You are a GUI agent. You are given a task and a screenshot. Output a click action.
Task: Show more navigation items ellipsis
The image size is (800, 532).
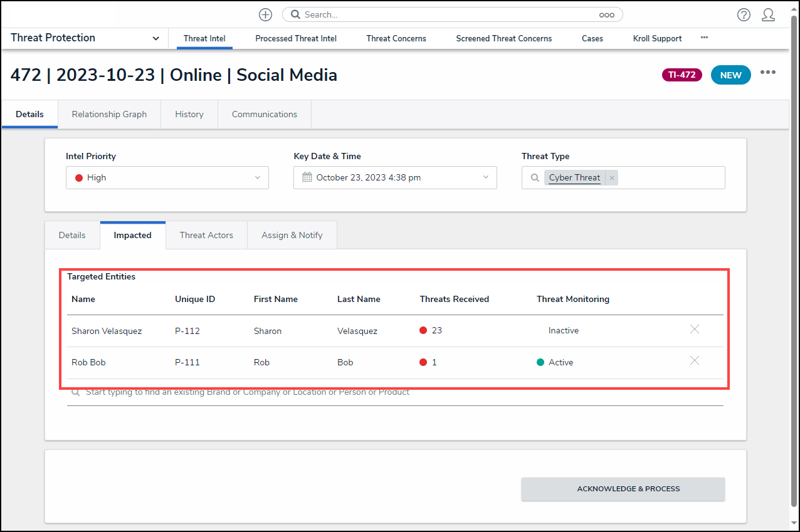click(704, 38)
